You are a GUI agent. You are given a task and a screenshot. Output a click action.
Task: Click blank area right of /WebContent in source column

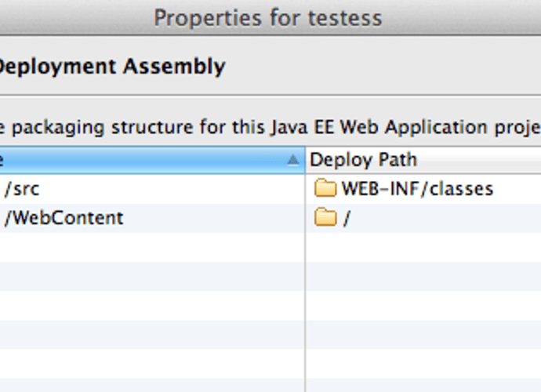point(214,218)
